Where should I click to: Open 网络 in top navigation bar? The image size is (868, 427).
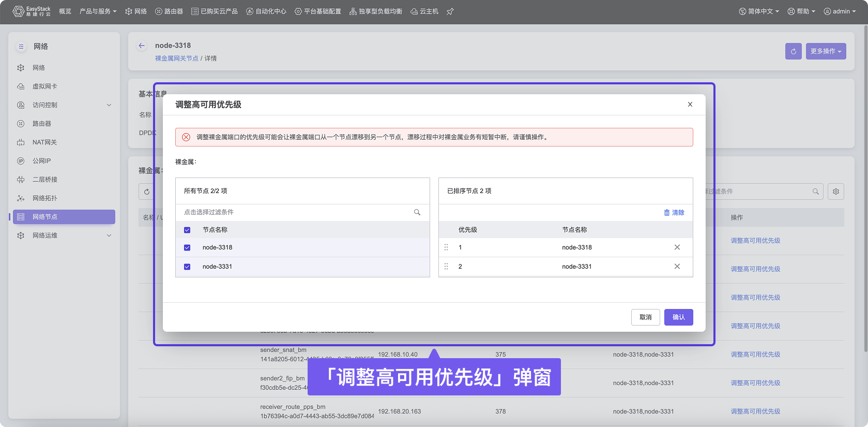(x=136, y=11)
